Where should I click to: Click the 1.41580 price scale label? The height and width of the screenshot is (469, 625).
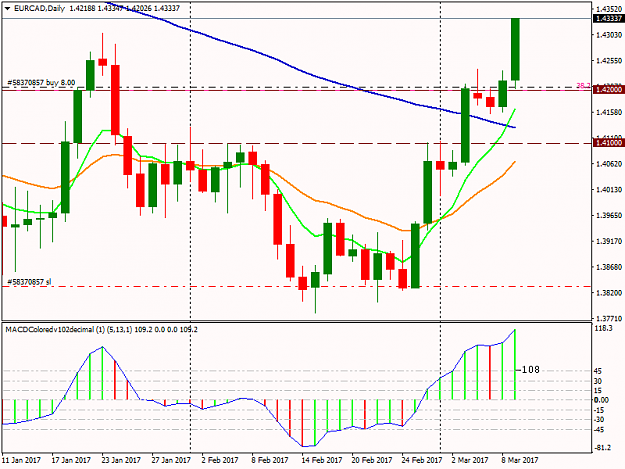(609, 112)
